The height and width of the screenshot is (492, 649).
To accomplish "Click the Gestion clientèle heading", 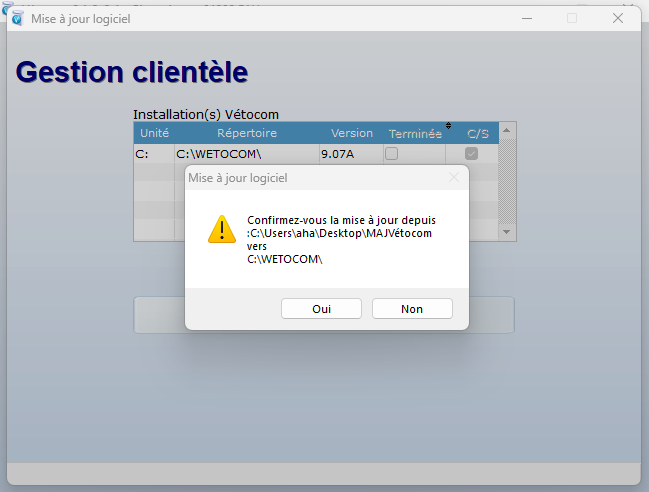I will pyautogui.click(x=132, y=72).
